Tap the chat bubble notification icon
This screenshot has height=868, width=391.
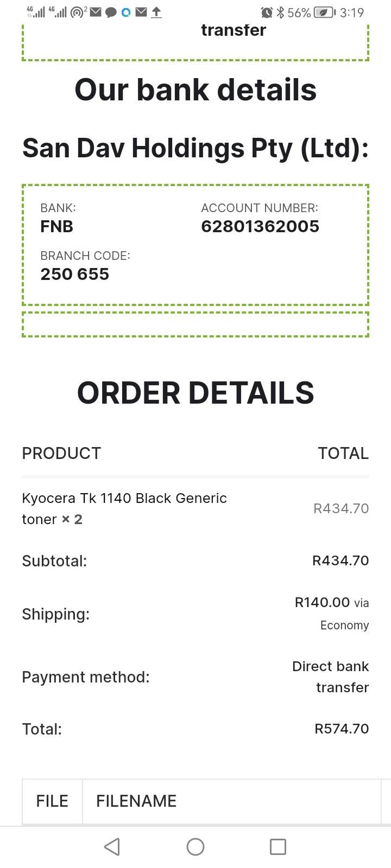tap(111, 12)
